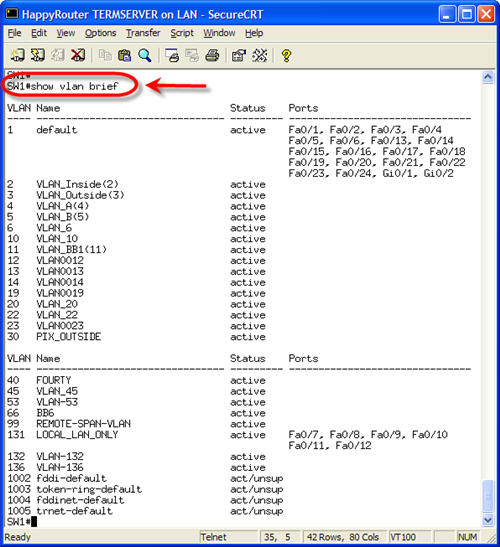Click the Quick Connect lightning icon

coord(38,55)
